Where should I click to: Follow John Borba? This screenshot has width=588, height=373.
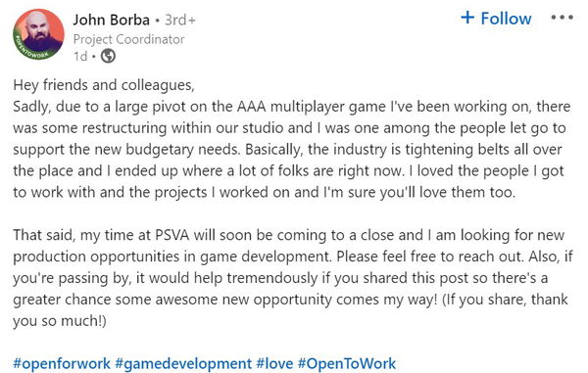pyautogui.click(x=496, y=18)
